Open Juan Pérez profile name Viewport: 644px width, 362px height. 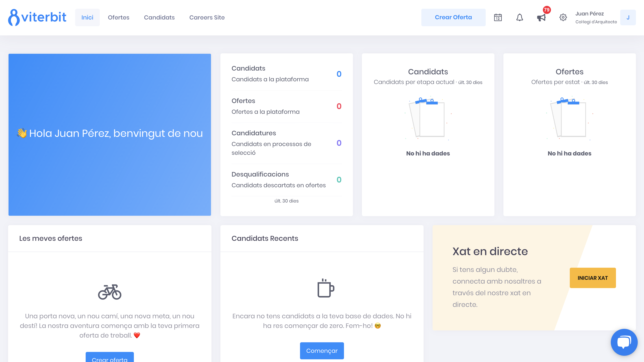(x=590, y=14)
